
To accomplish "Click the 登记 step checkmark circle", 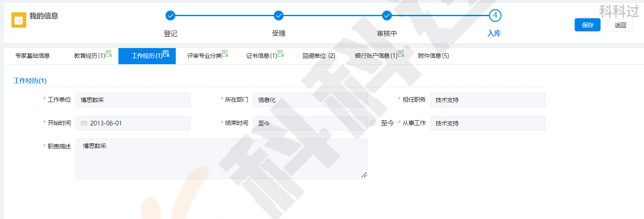I will point(170,16).
